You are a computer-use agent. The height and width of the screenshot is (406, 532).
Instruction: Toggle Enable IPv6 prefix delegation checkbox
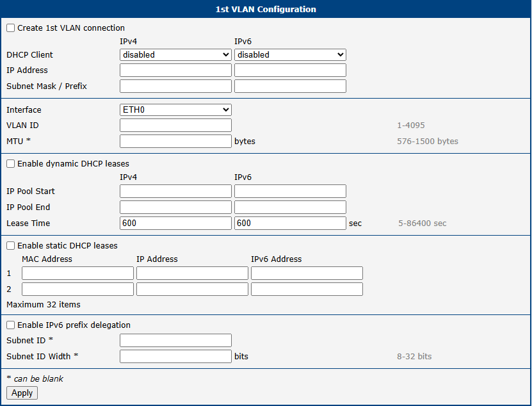click(10, 325)
